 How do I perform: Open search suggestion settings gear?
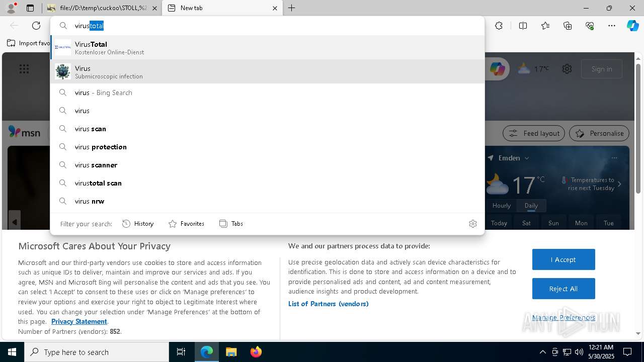(473, 224)
